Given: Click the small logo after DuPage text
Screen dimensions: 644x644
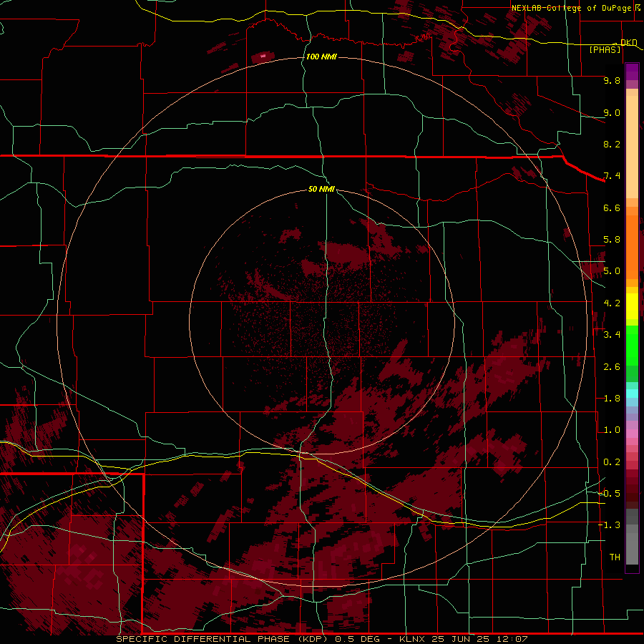Looking at the screenshot, I should 638,7.
